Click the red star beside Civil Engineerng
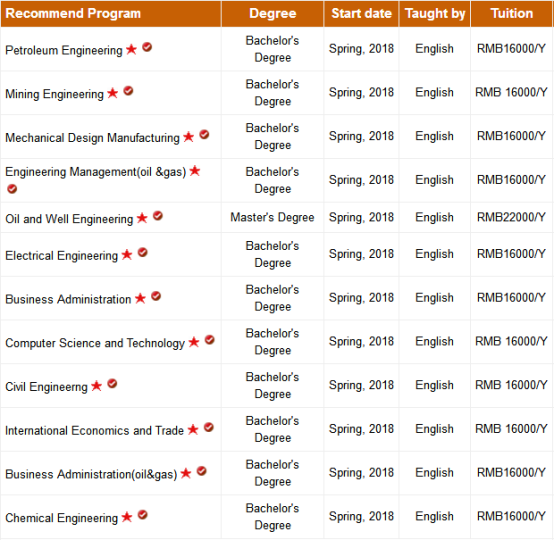The height and width of the screenshot is (542, 555). [96, 386]
